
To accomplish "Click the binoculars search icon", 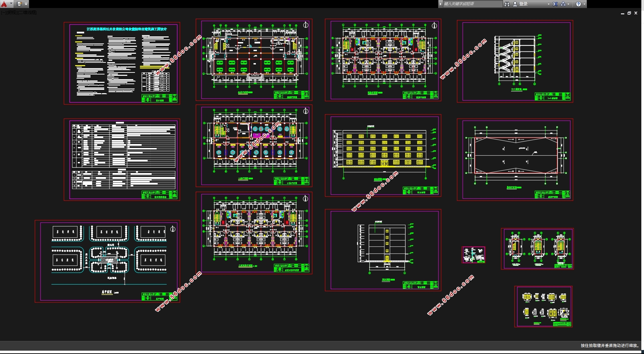I will (507, 4).
